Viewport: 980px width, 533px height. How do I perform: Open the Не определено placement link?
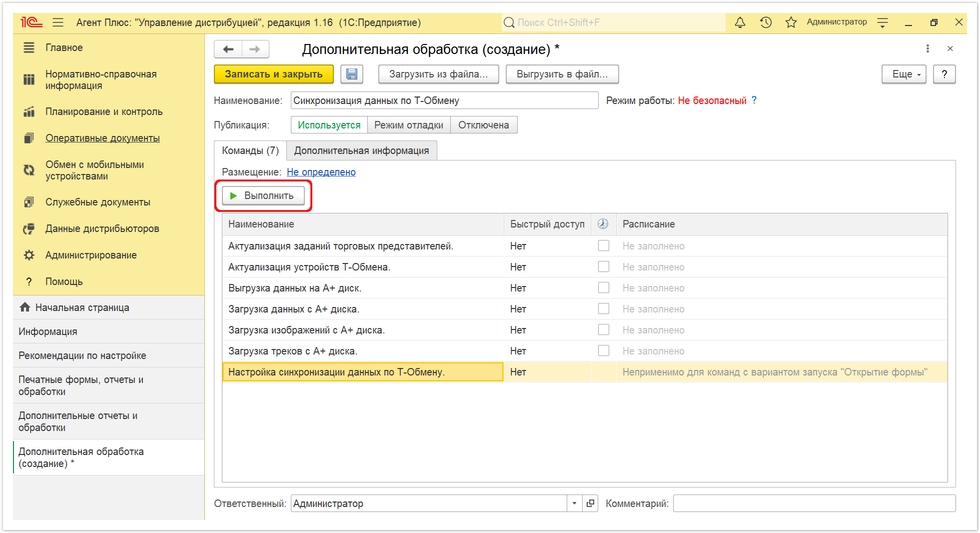coord(321,172)
